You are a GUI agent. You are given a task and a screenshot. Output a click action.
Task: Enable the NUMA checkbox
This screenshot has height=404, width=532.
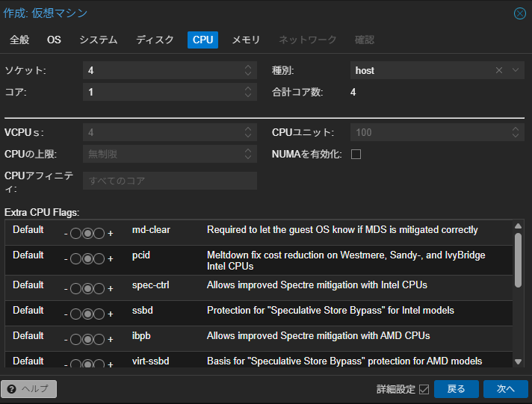(x=356, y=154)
